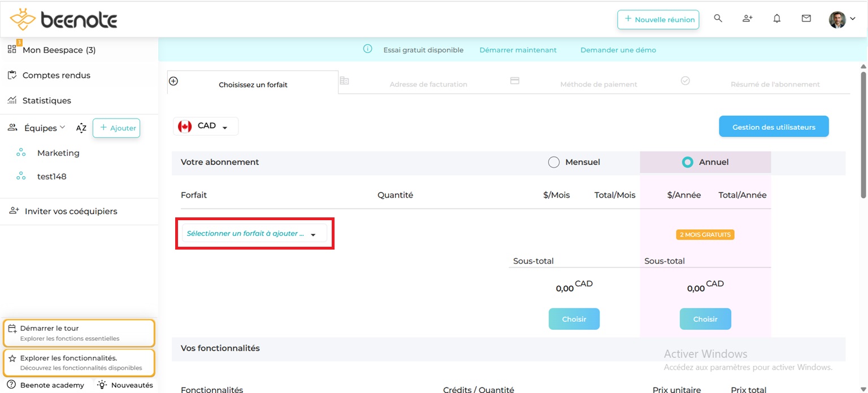Open the notifications bell icon

[777, 19]
